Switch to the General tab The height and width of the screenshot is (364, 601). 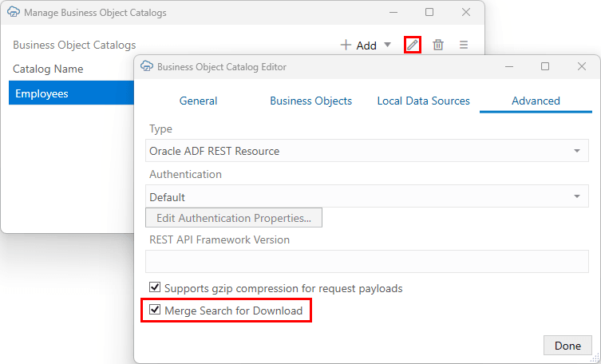[x=198, y=101]
